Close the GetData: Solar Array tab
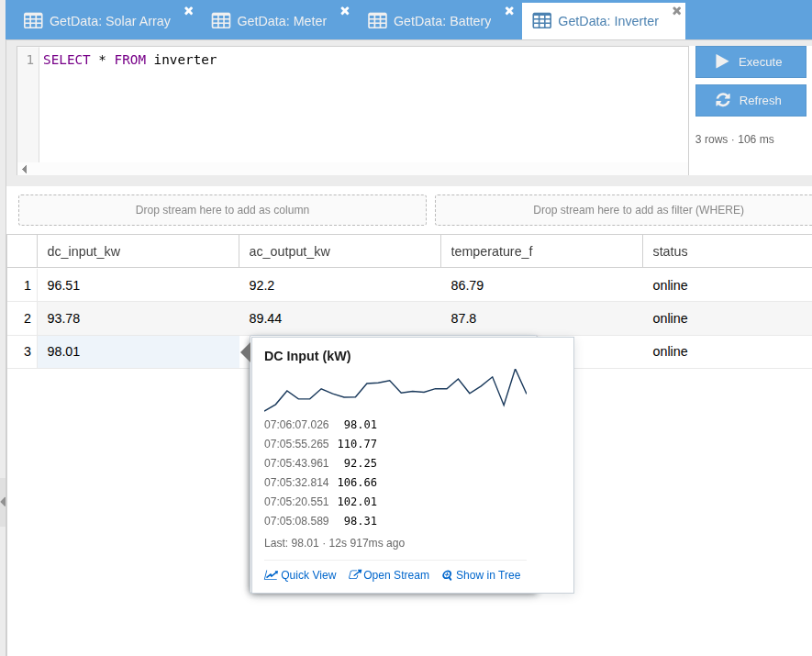 coord(188,11)
